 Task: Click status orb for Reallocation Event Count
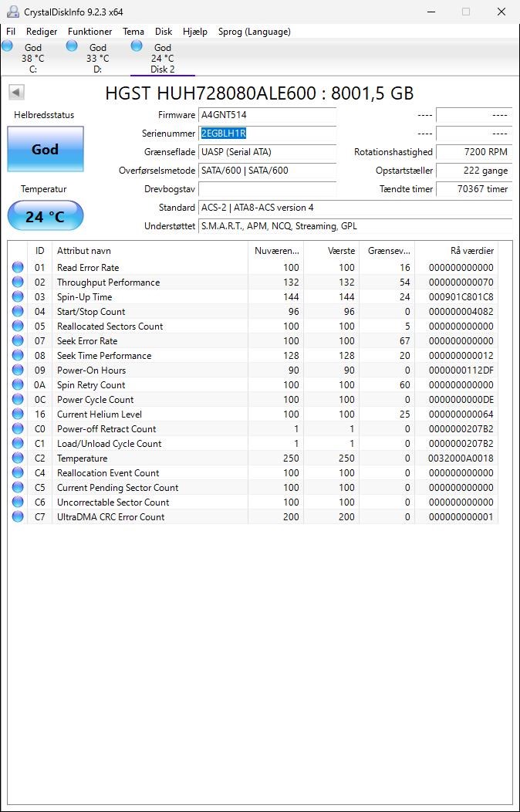18,473
